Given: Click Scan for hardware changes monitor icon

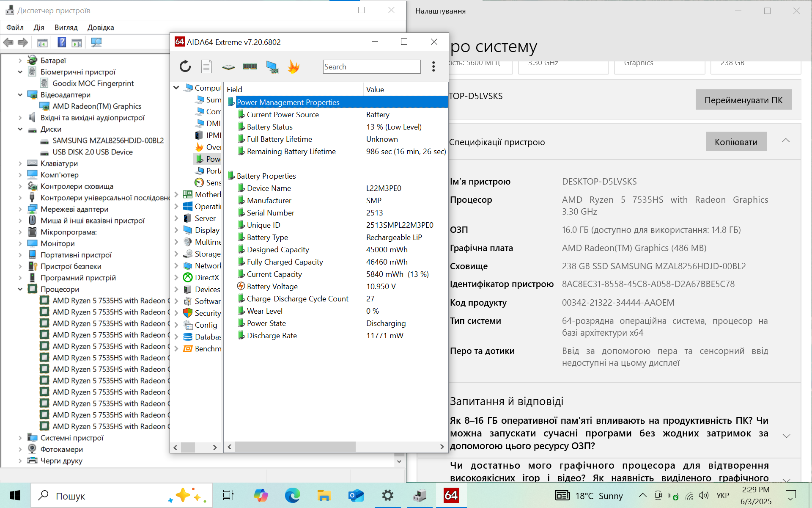Looking at the screenshot, I should pos(96,42).
